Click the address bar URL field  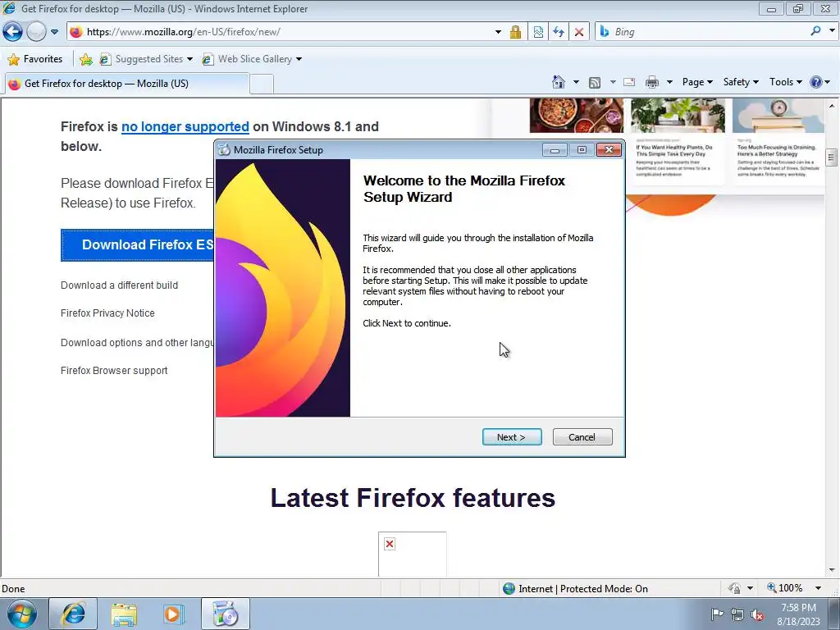(x=279, y=32)
